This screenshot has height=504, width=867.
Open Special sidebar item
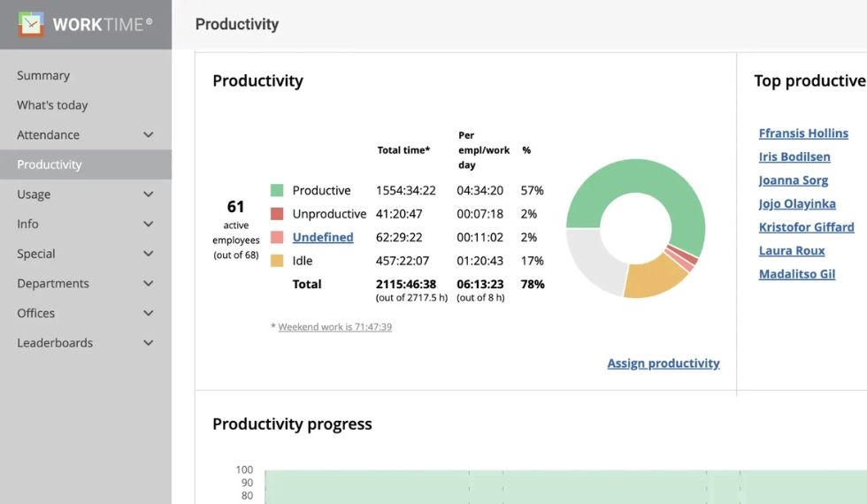36,254
